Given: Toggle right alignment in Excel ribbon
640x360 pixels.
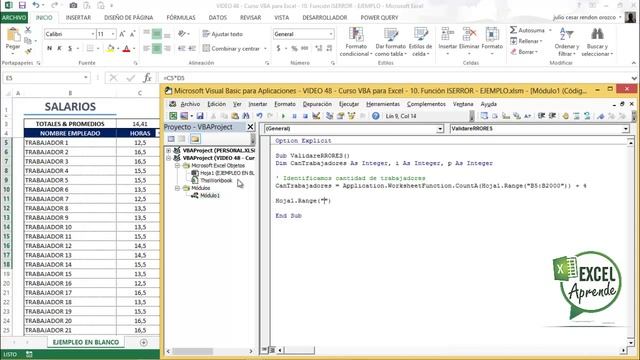Looking at the screenshot, I should [167, 48].
